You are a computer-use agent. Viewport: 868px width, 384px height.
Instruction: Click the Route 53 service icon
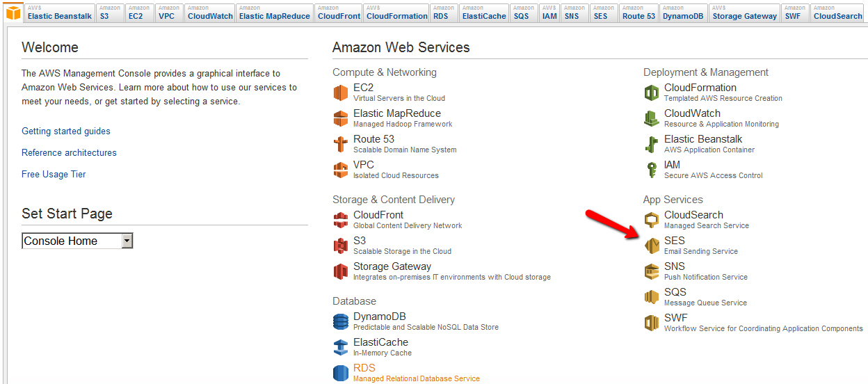[340, 144]
